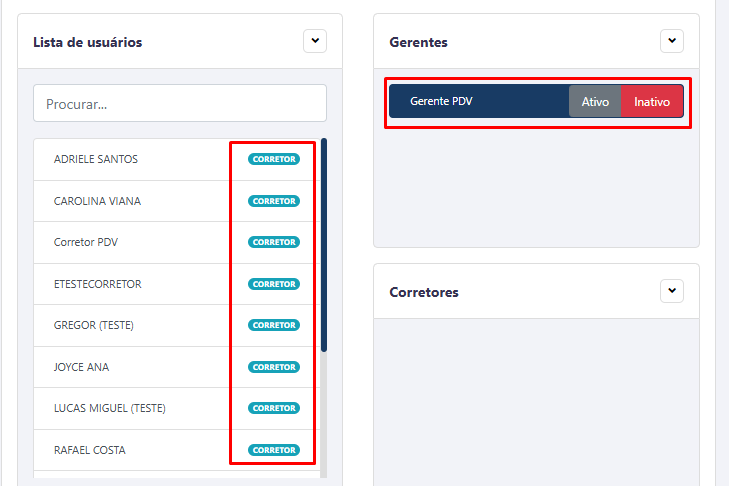This screenshot has height=486, width=729.
Task: Click the CORRETOR badge beside ETESTECORRETOR
Action: click(274, 284)
